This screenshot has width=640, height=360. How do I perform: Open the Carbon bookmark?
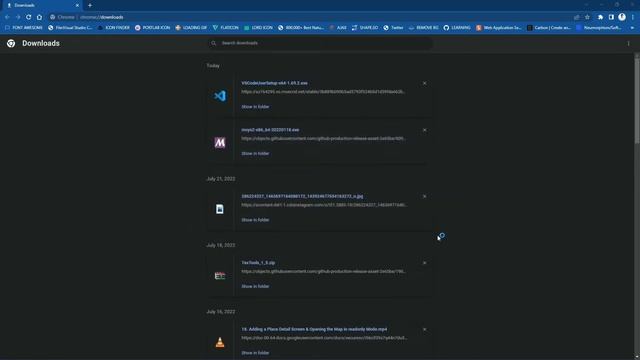coord(549,28)
